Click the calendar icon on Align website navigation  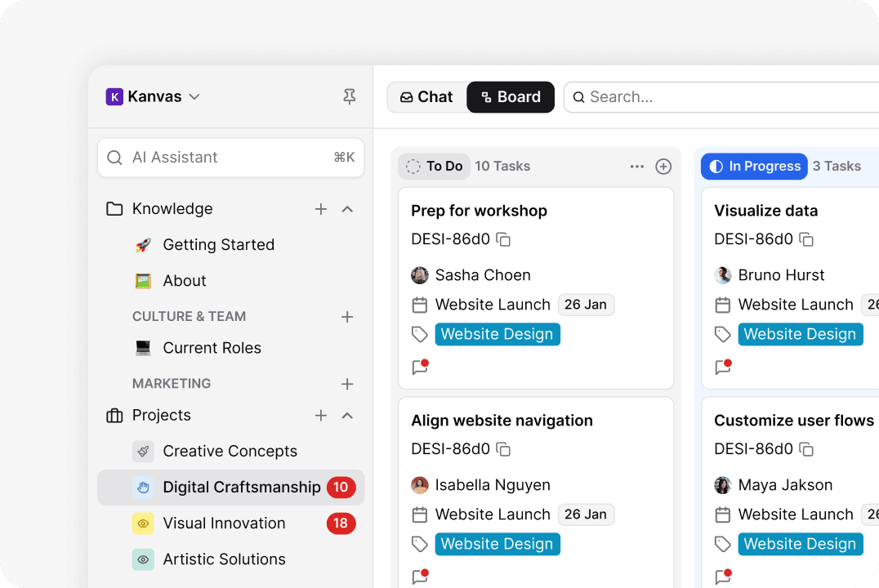tap(420, 514)
